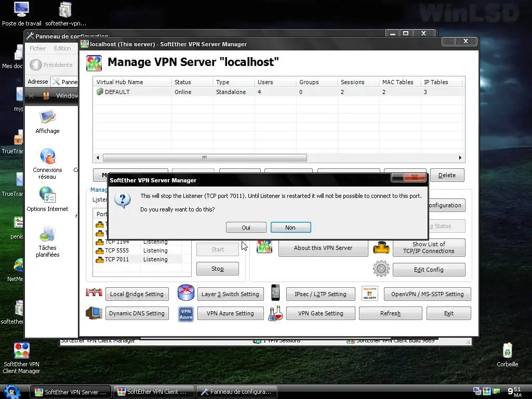Switch to SoftEther VPN Client taskbar item
This screenshot has height=399, width=532.
pos(153,392)
